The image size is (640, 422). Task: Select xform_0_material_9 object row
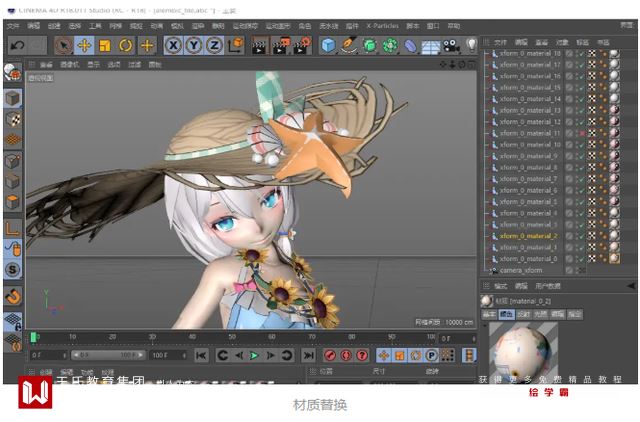tap(529, 156)
